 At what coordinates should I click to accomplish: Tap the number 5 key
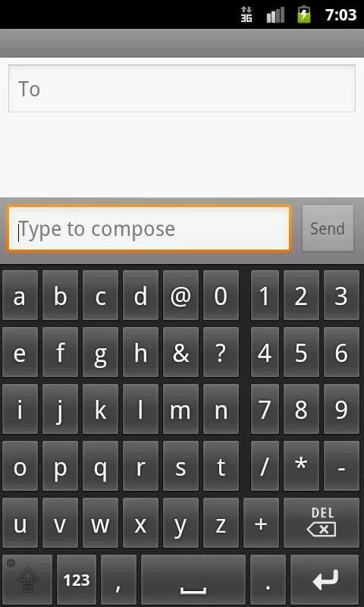[x=301, y=352]
